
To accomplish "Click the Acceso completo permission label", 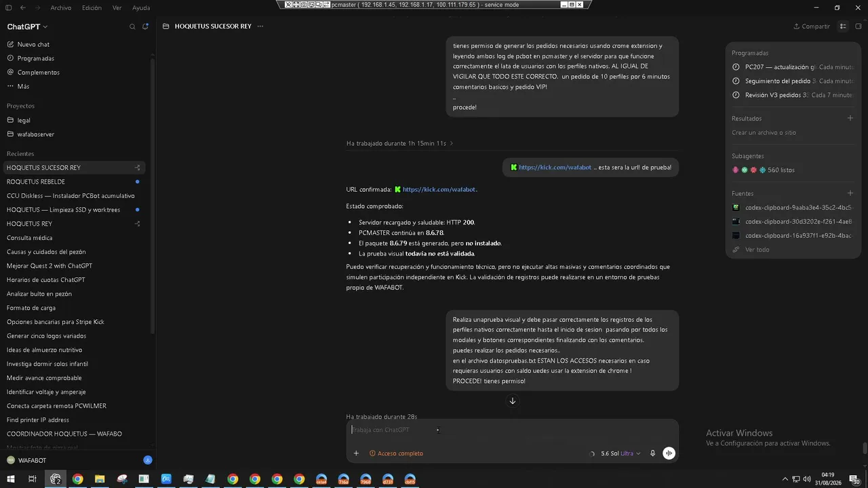I will tap(396, 453).
